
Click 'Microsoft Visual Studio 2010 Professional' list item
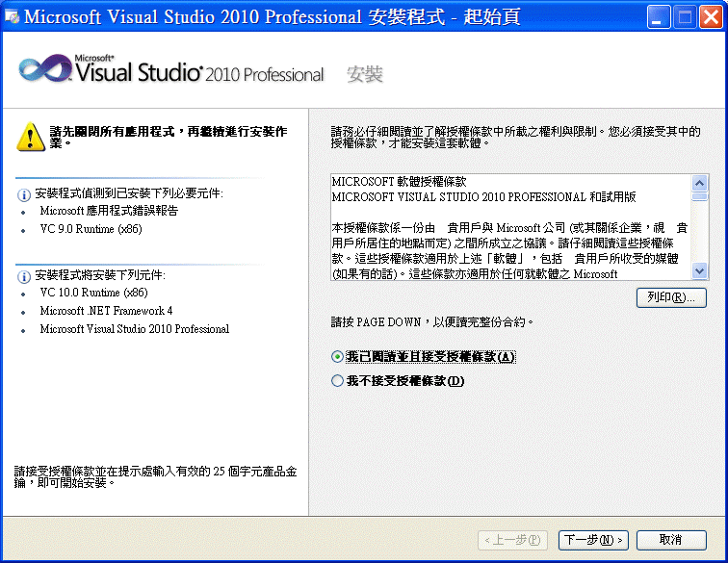click(x=135, y=329)
